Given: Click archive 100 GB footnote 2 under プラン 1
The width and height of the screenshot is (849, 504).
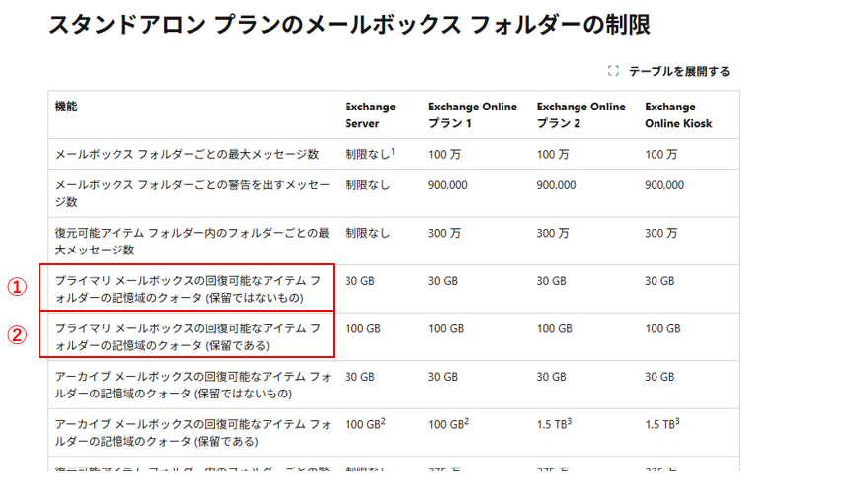Looking at the screenshot, I should (448, 424).
